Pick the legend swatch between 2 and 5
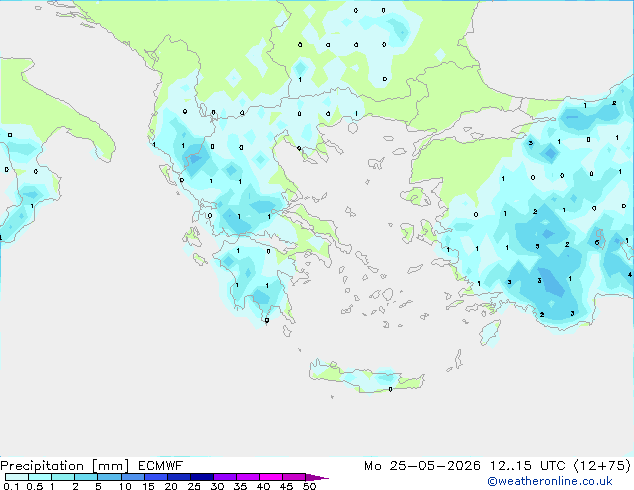 [86, 477]
